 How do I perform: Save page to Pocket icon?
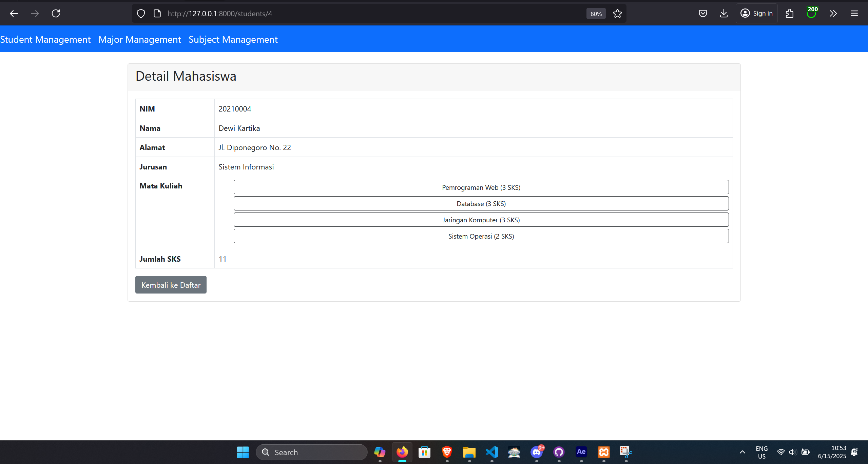pyautogui.click(x=703, y=14)
